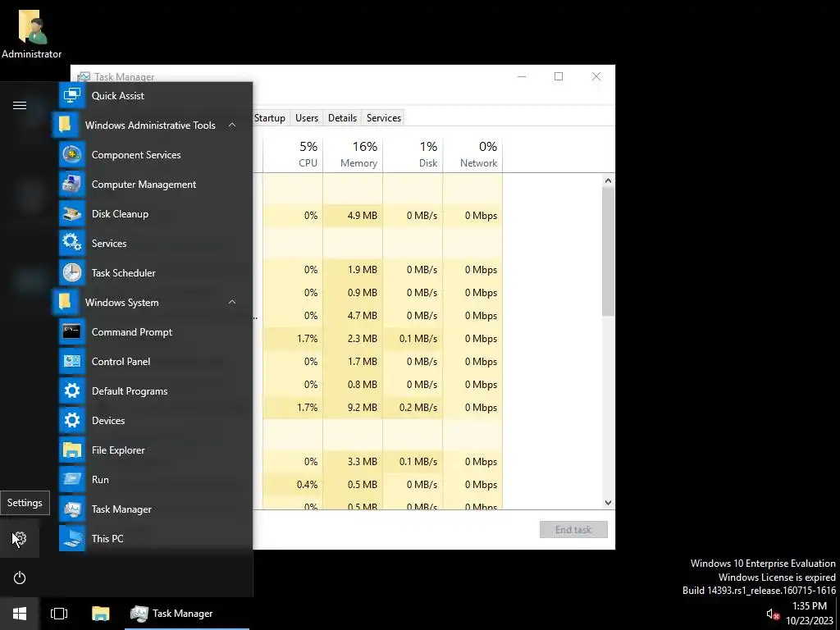Open Devices settings icon

coord(72,421)
